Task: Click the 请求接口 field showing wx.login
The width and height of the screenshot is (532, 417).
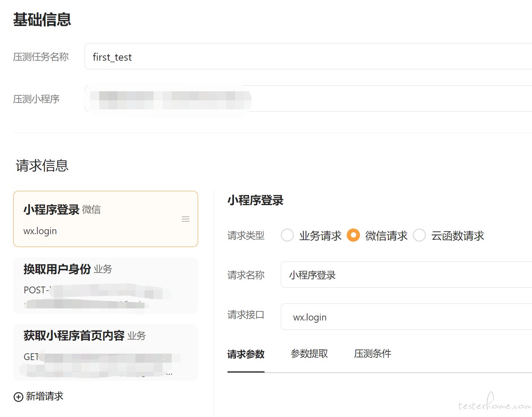Action: pyautogui.click(x=406, y=317)
